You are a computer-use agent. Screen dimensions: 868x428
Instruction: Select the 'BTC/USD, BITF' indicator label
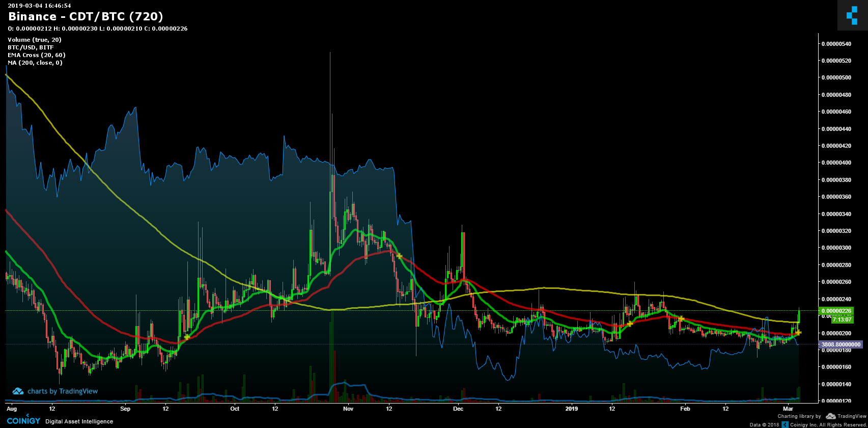(x=31, y=47)
